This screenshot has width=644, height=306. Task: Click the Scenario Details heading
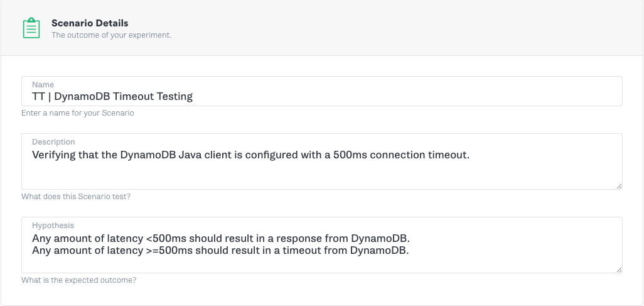[90, 23]
